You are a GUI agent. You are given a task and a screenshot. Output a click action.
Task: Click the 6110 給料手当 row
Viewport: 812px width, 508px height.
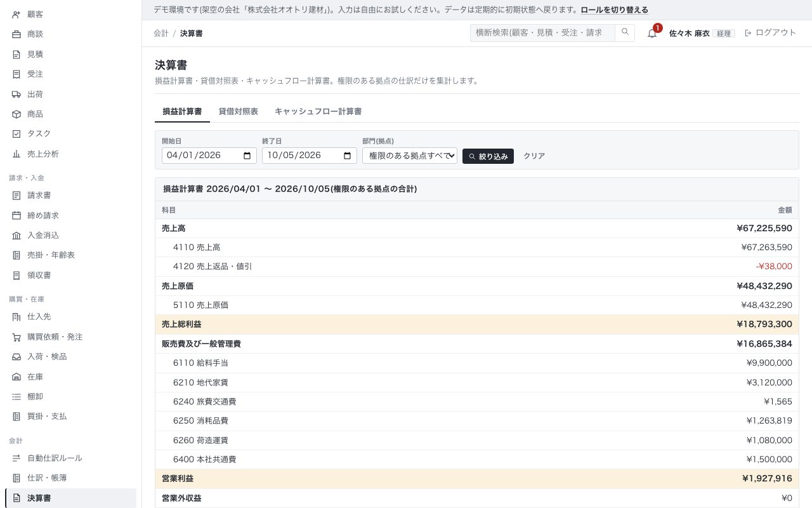[x=477, y=363]
